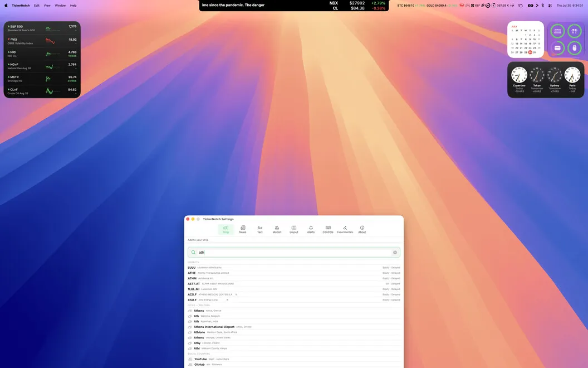This screenshot has height=368, width=588.
Task: Open the Apple menu
Action: point(6,5)
